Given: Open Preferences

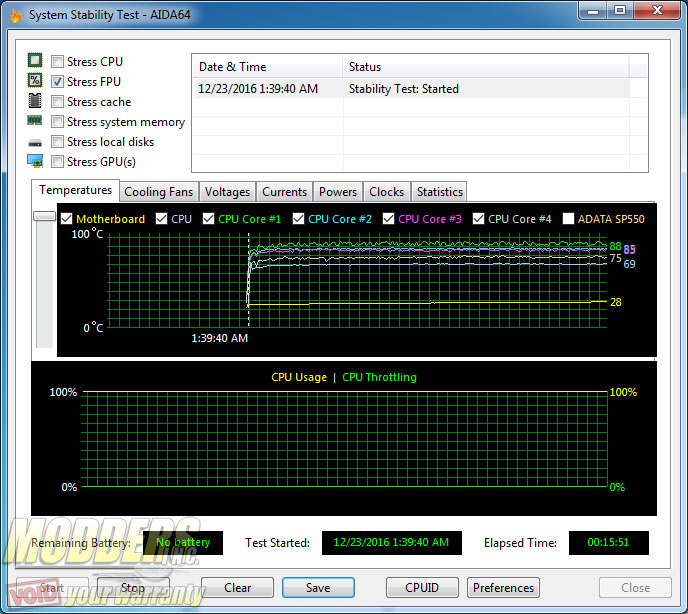Looking at the screenshot, I should tap(503, 588).
